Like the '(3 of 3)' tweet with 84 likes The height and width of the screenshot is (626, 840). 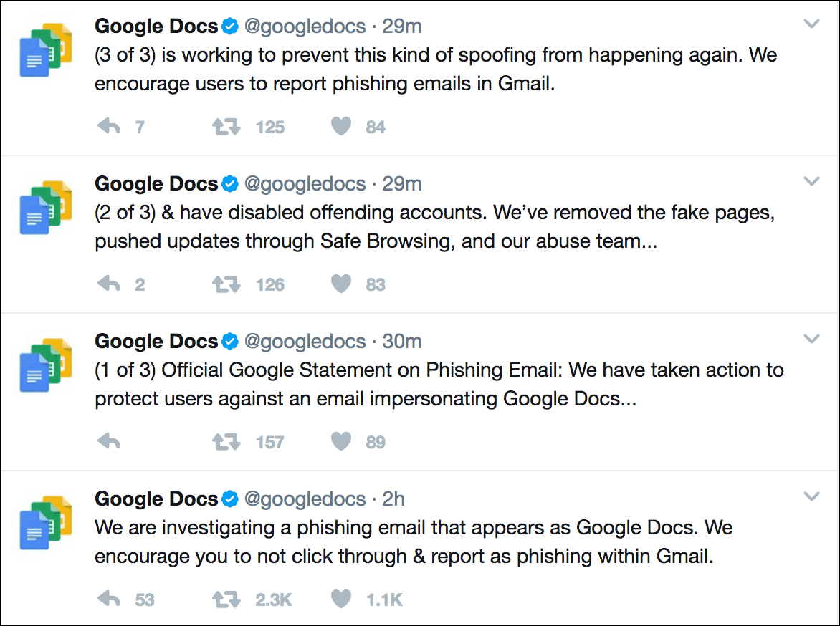pos(341,127)
